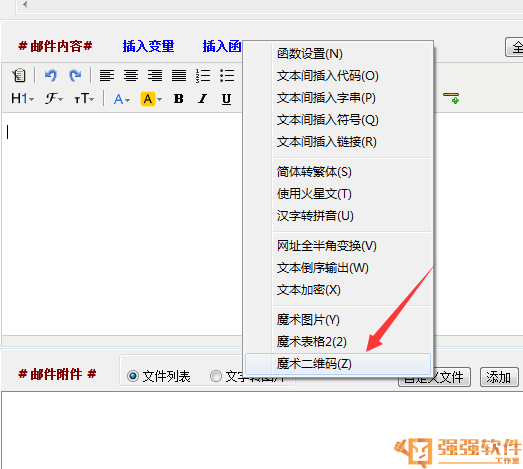Open the font size dropdown
This screenshot has width=523, height=469.
pyautogui.click(x=84, y=99)
